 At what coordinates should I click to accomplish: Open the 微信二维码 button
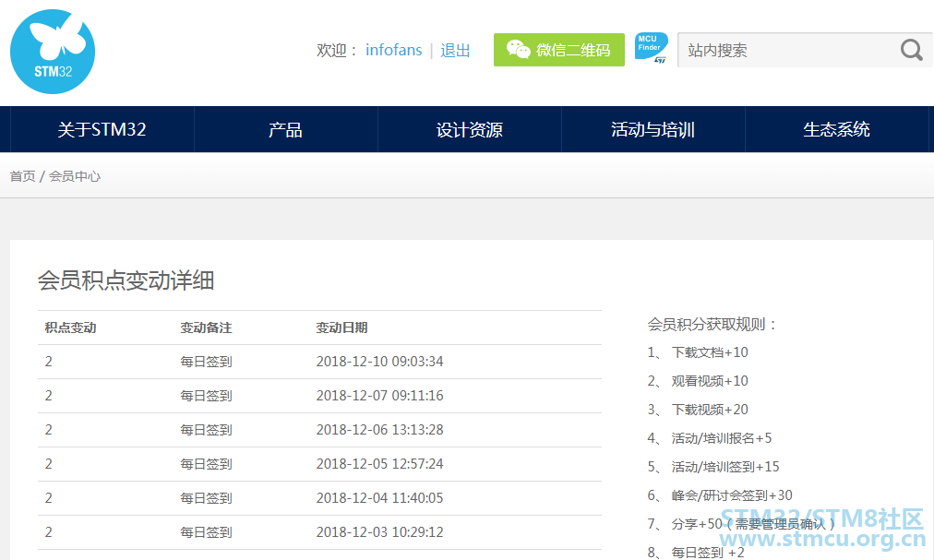click(558, 50)
